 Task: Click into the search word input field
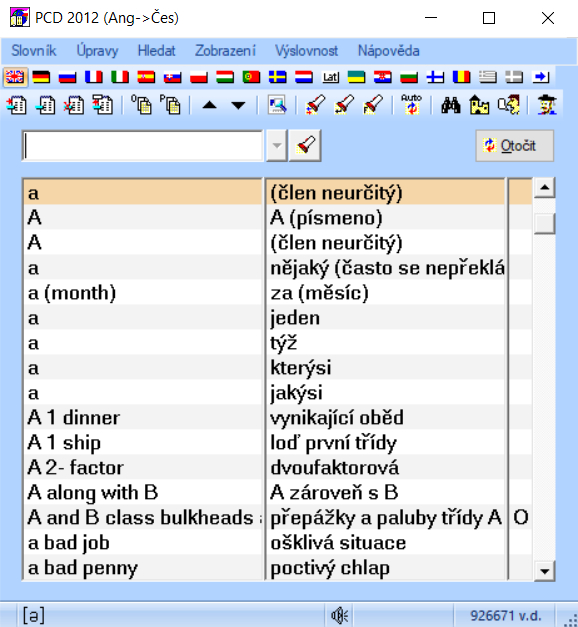click(x=143, y=146)
